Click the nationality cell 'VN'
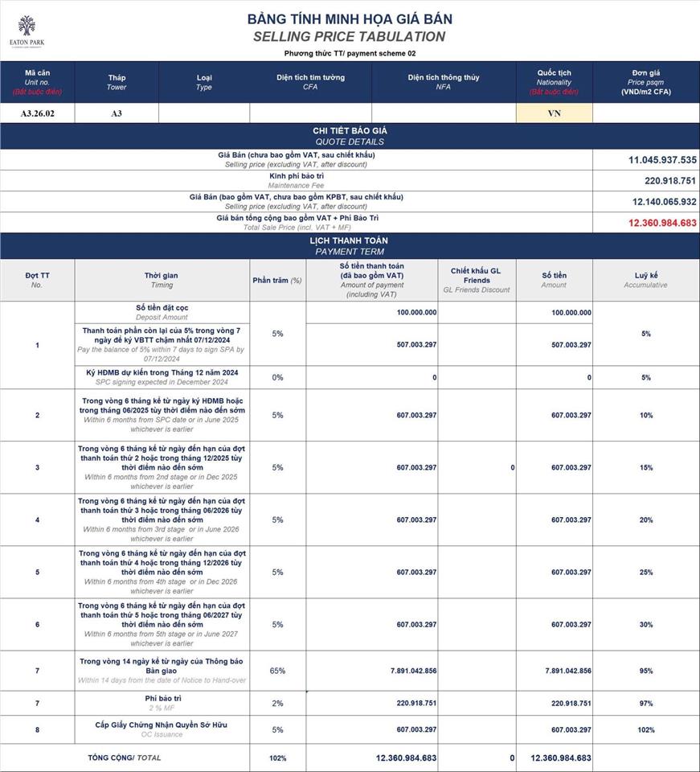Screen dimensions: 700x772 (x=555, y=113)
